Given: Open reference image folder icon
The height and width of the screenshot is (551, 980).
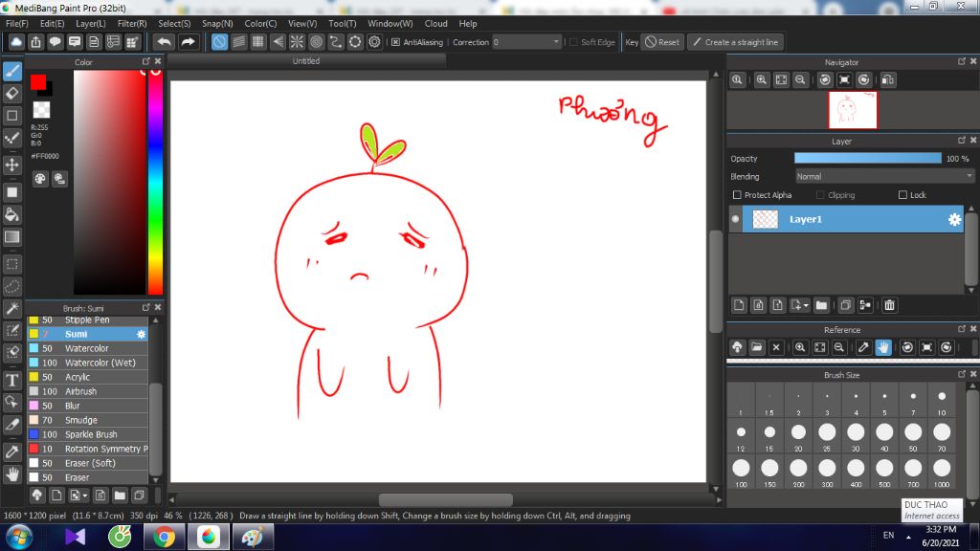Looking at the screenshot, I should click(x=757, y=347).
